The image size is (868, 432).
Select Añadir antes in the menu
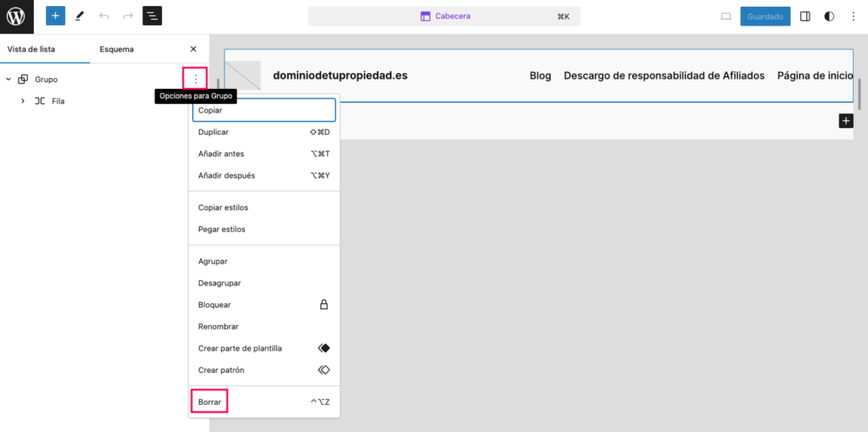(x=264, y=154)
